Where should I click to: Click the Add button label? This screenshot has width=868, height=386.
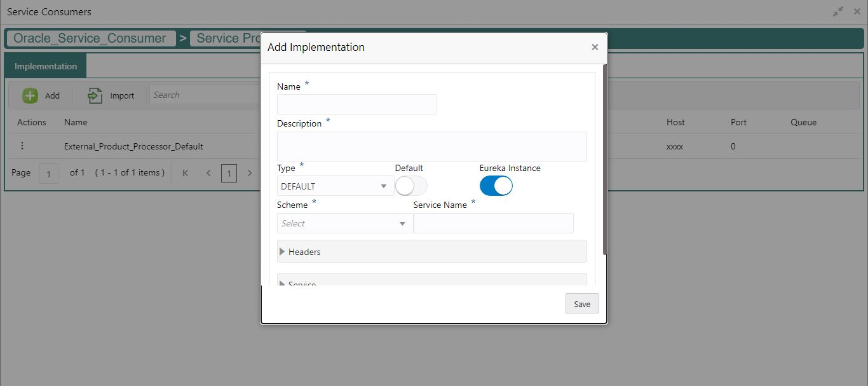coord(52,95)
